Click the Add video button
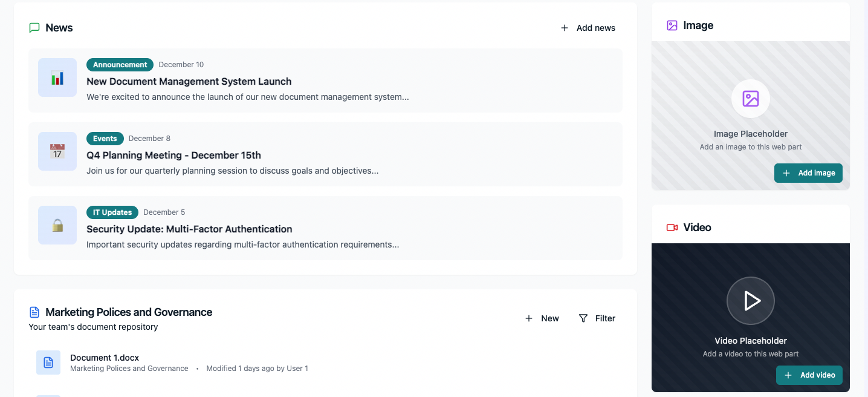 809,375
